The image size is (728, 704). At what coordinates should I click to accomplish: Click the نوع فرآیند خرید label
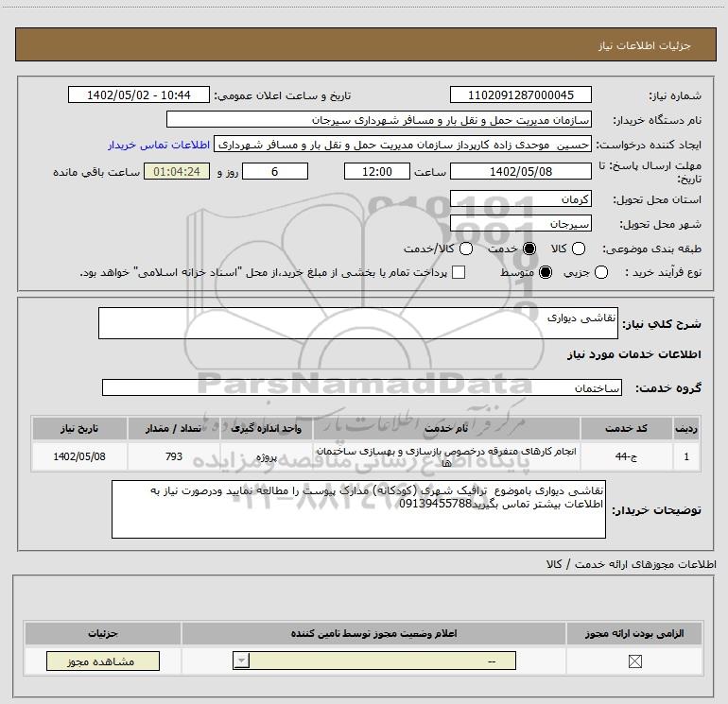point(663,272)
